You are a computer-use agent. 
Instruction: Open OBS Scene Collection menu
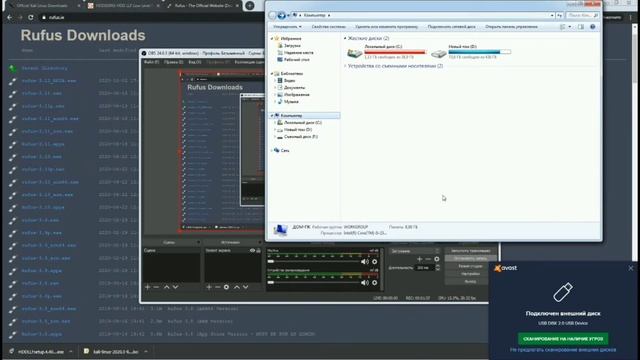point(250,62)
